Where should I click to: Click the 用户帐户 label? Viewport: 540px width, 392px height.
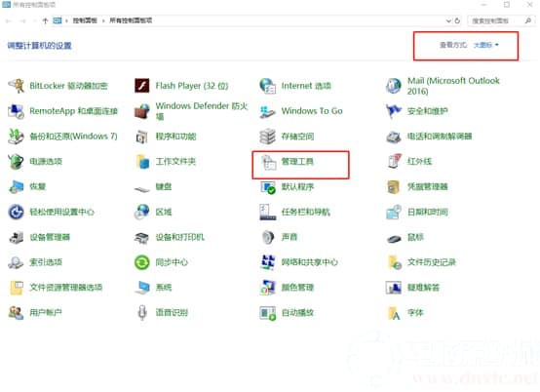click(46, 312)
